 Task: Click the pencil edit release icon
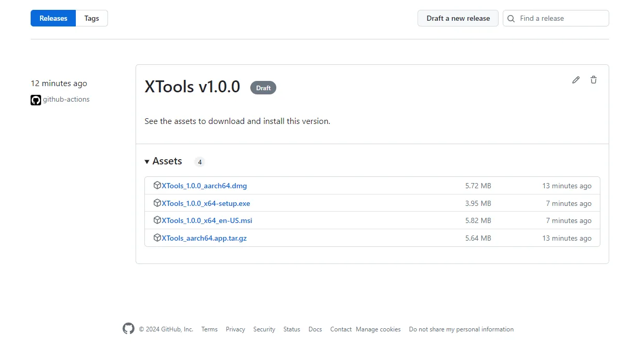(x=575, y=80)
